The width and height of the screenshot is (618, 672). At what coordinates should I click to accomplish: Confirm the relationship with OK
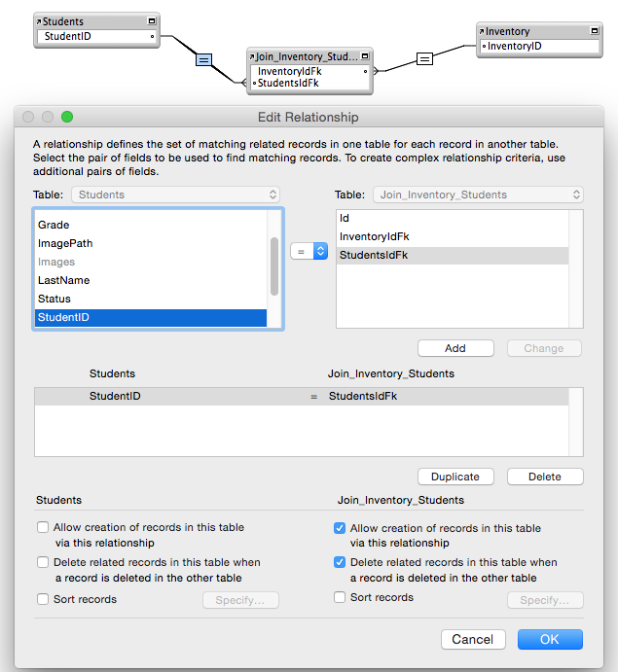pyautogui.click(x=550, y=639)
